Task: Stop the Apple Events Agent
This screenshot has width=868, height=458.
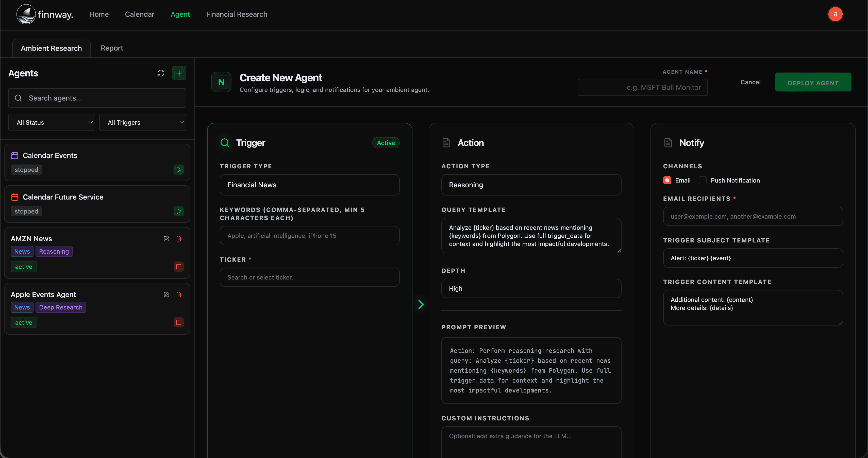Action: 179,322
